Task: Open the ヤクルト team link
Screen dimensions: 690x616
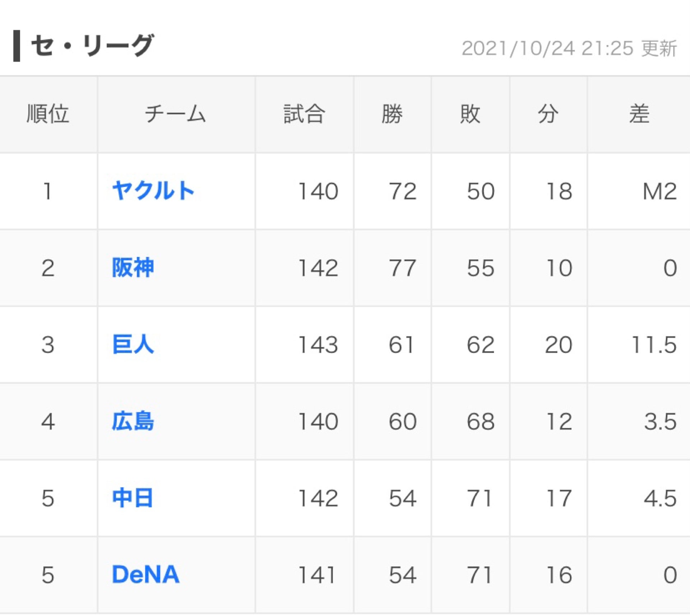Action: pyautogui.click(x=153, y=190)
